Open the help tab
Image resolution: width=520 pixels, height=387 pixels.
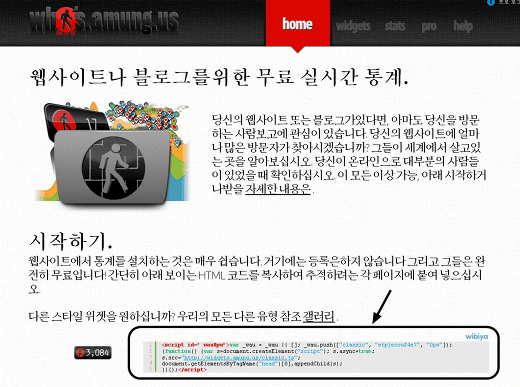point(463,26)
